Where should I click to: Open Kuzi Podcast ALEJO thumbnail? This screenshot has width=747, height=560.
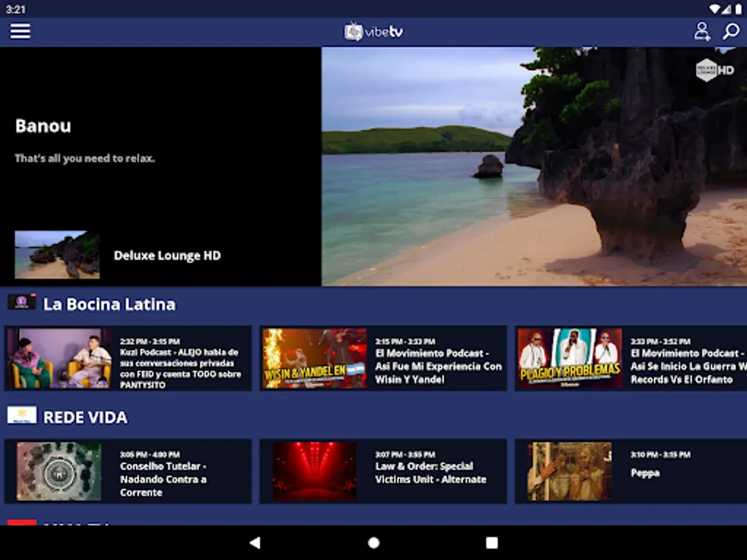pos(59,358)
